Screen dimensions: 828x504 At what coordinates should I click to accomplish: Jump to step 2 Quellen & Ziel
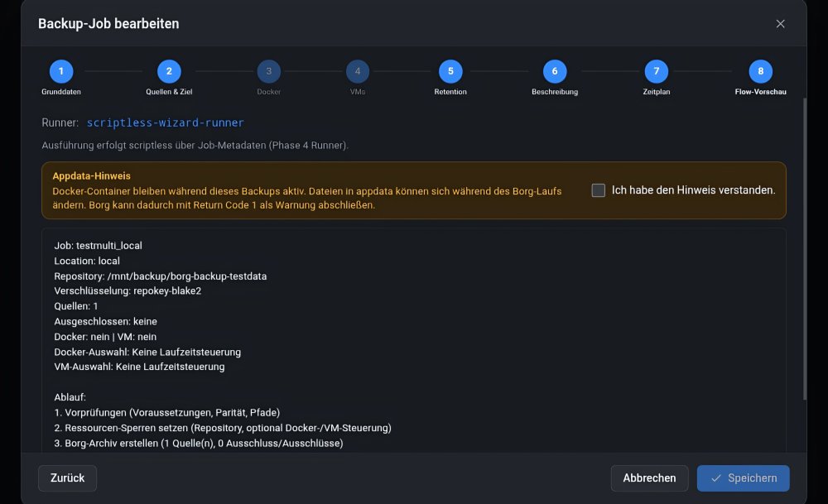[x=169, y=71]
